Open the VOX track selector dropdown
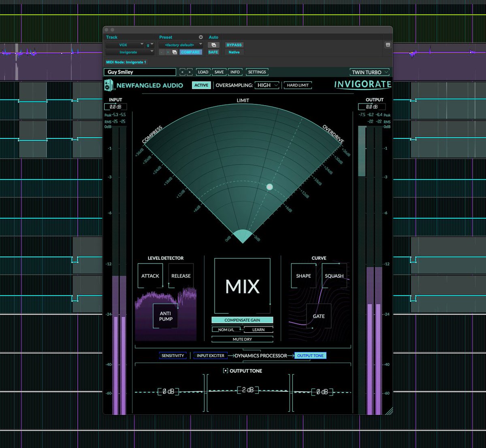486x448 pixels. point(125,45)
